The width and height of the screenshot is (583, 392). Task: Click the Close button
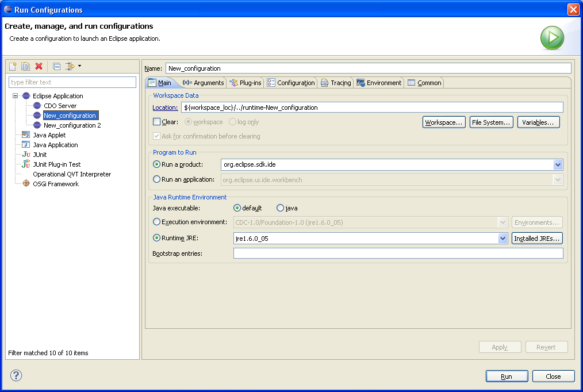coord(554,376)
